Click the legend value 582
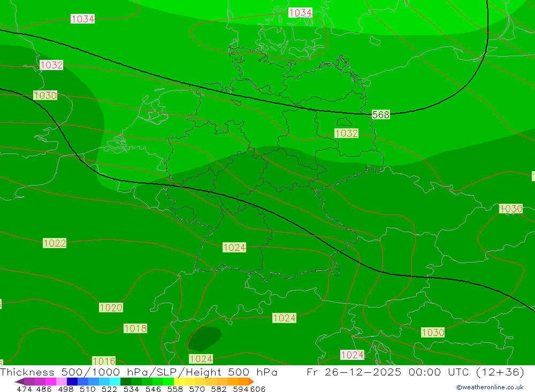 coord(218,389)
